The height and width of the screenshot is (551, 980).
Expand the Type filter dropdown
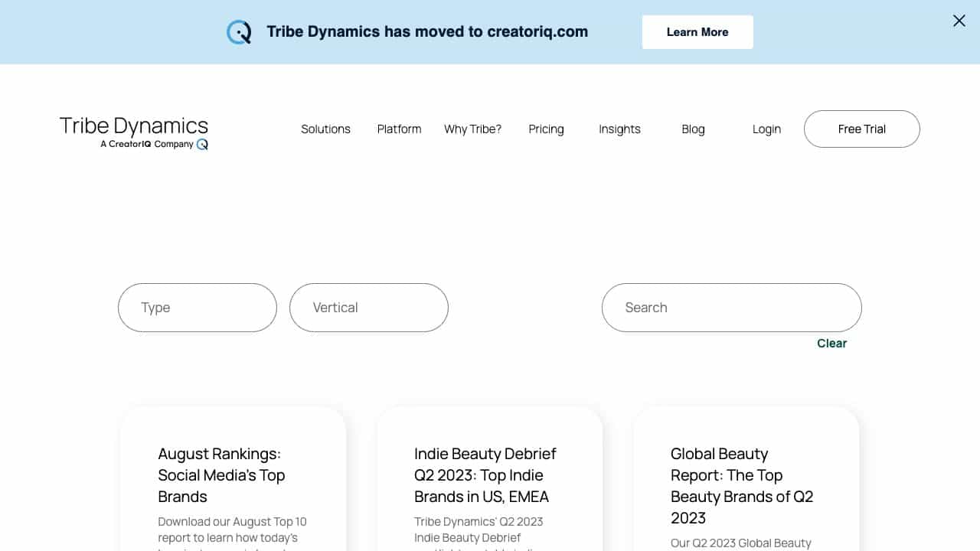[198, 308]
